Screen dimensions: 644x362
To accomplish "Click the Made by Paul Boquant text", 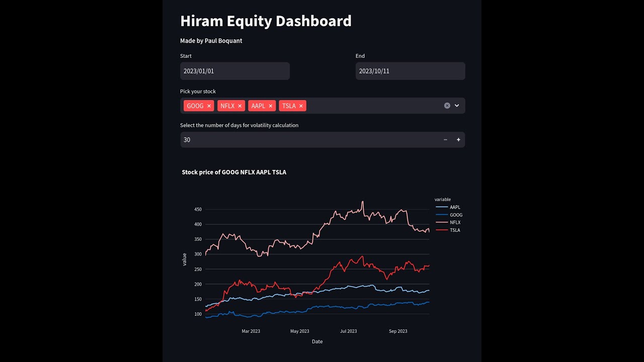I will pyautogui.click(x=211, y=41).
